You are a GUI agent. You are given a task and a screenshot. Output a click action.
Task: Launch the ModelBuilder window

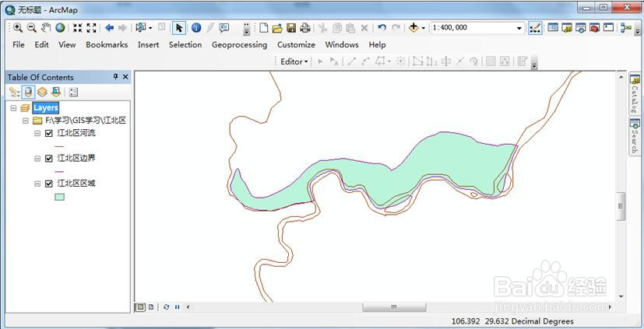(x=626, y=28)
